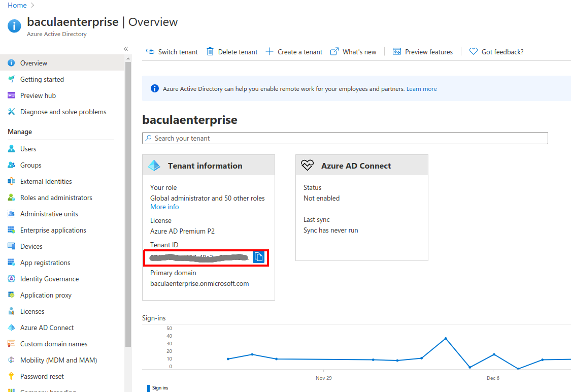Click the Delete tenant button
Viewport: 571px width, 392px height.
pyautogui.click(x=232, y=52)
